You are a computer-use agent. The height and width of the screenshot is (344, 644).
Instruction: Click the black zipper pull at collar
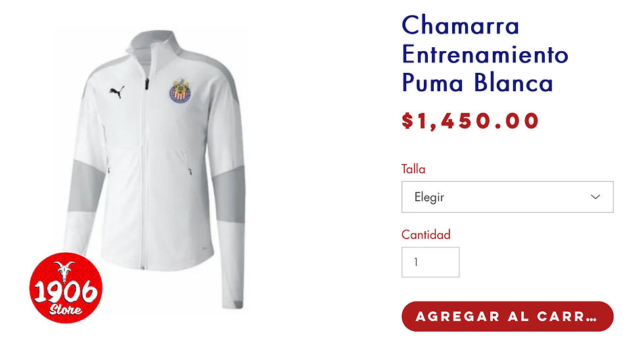pos(147,83)
